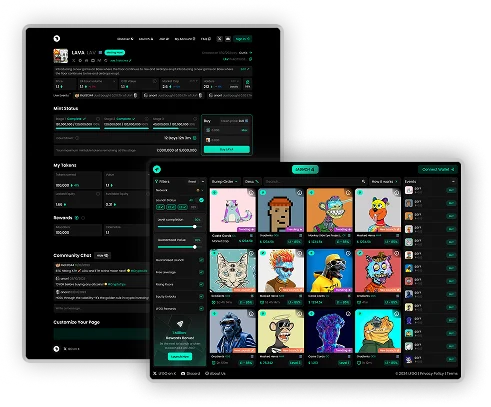Click the white logo in the back window header

57,39
